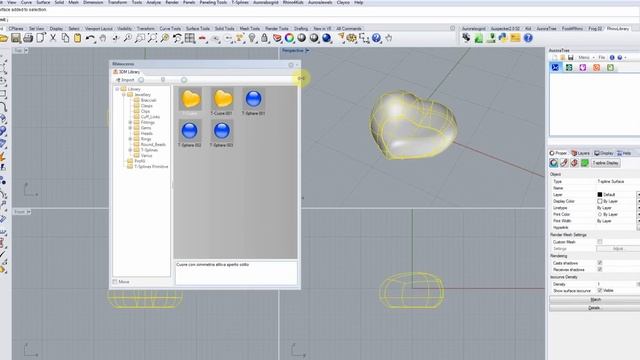Click the Adjust button under Render Mesh Settings

pyautogui.click(x=618, y=249)
